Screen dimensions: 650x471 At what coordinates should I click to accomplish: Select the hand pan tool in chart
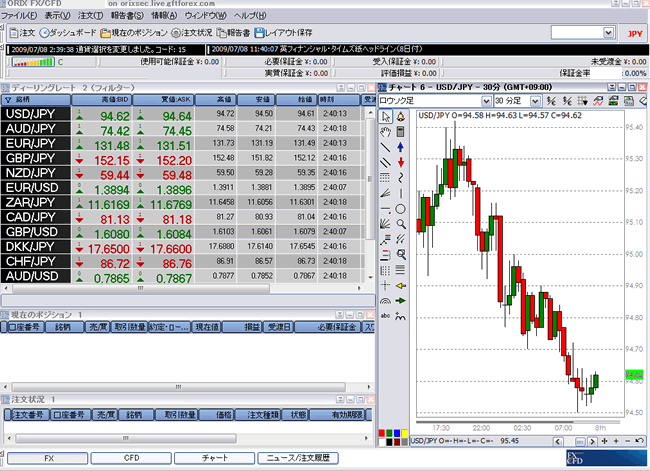(386, 132)
